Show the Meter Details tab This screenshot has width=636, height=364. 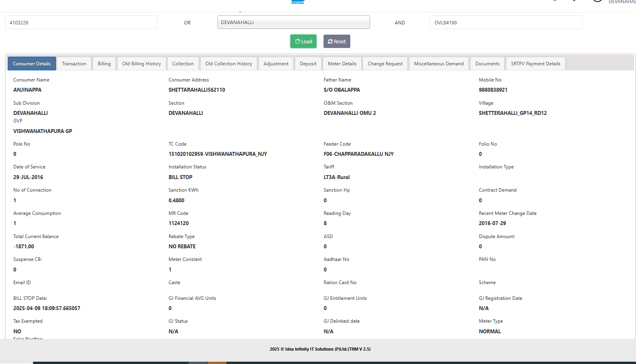(x=342, y=64)
